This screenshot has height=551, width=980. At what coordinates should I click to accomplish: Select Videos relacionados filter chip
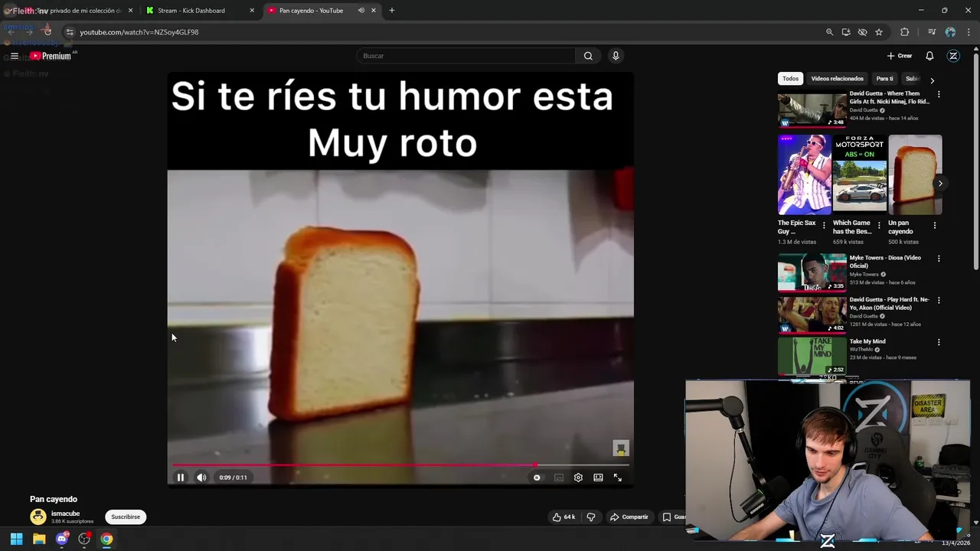[x=837, y=79]
